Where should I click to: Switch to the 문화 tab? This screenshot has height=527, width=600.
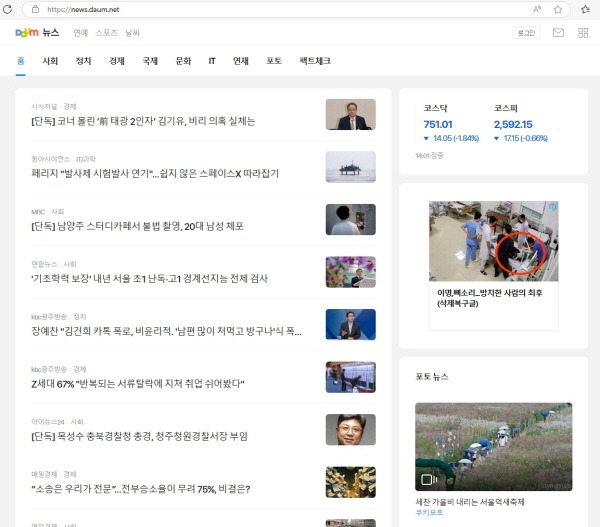tap(183, 61)
